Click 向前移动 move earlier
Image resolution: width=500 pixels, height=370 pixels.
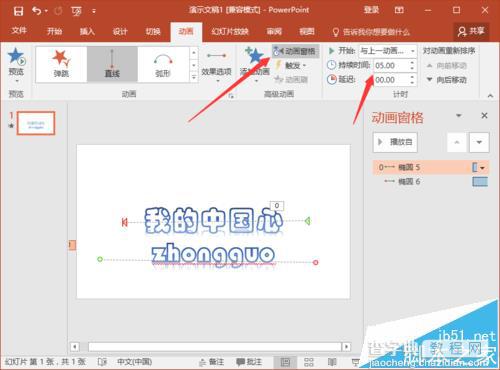pyautogui.click(x=447, y=66)
